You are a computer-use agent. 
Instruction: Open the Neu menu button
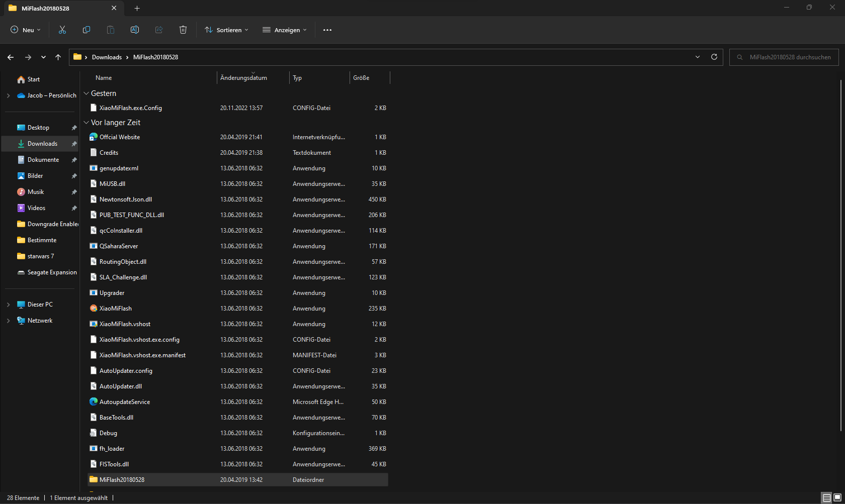[x=26, y=30]
